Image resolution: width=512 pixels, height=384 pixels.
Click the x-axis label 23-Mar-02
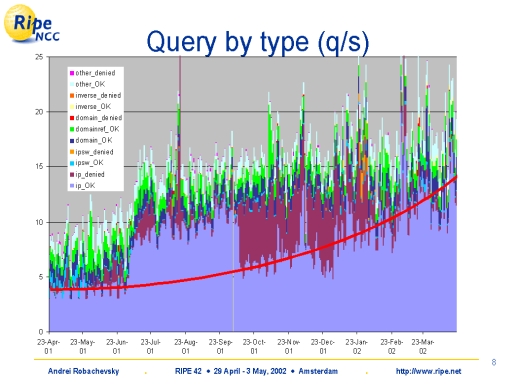423,347
